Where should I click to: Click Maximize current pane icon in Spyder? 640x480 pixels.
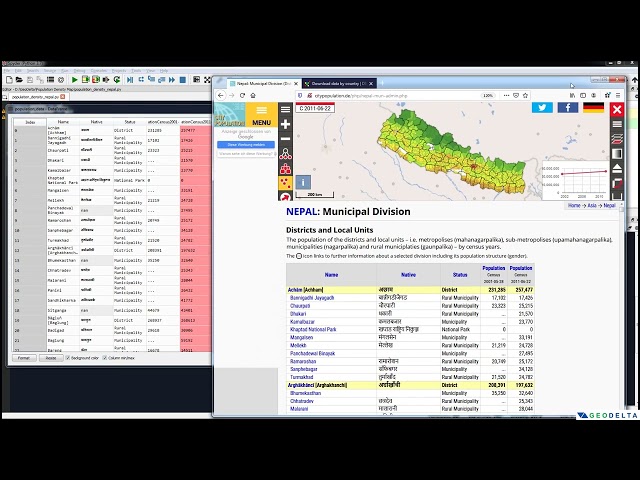196,79
